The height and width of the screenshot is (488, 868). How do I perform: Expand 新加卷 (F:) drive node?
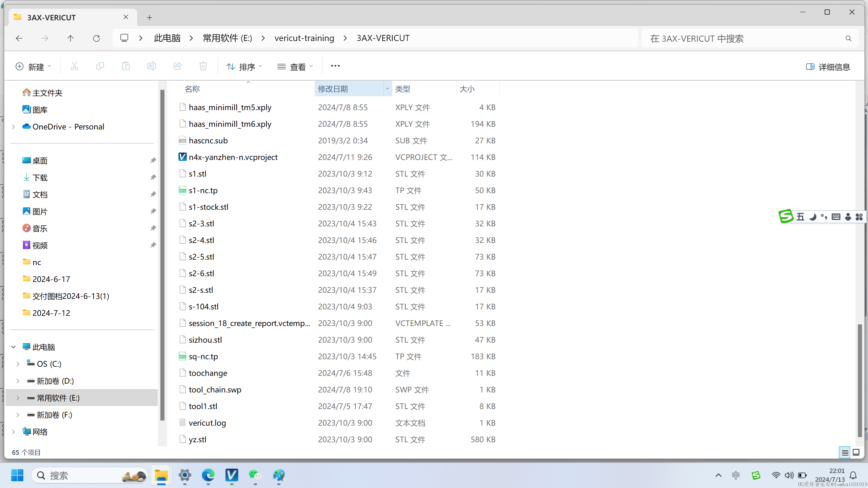click(x=18, y=415)
